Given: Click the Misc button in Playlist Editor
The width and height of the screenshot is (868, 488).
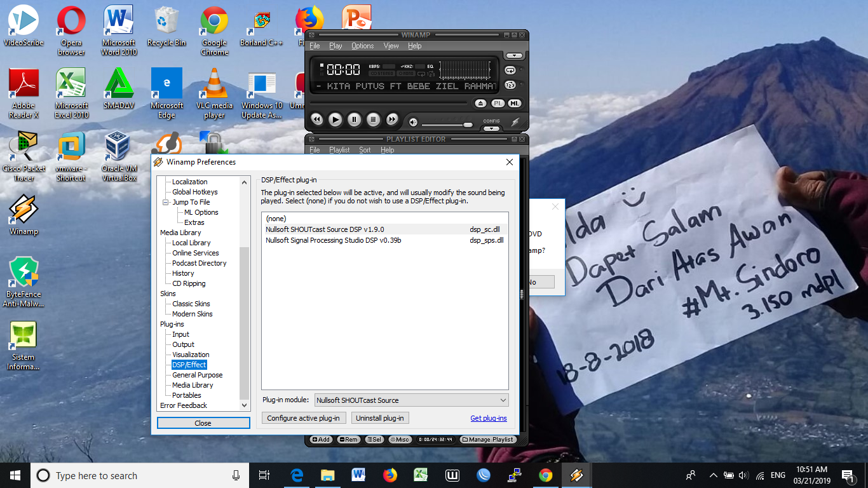Looking at the screenshot, I should tap(400, 440).
